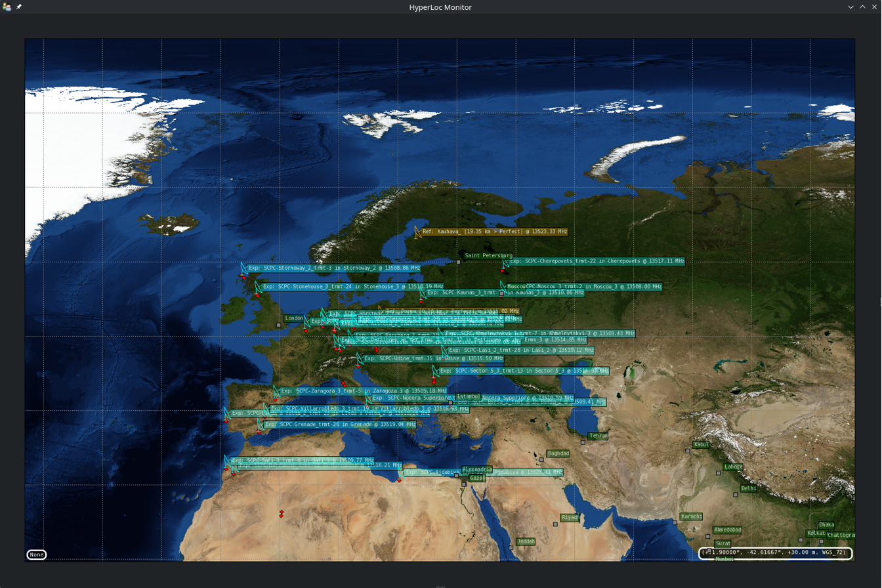Click the Saint Petersburg city label

coord(488,255)
